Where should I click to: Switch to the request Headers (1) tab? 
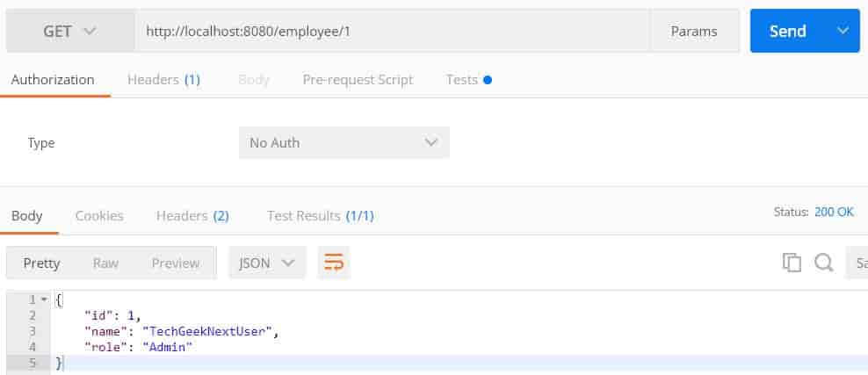[164, 80]
